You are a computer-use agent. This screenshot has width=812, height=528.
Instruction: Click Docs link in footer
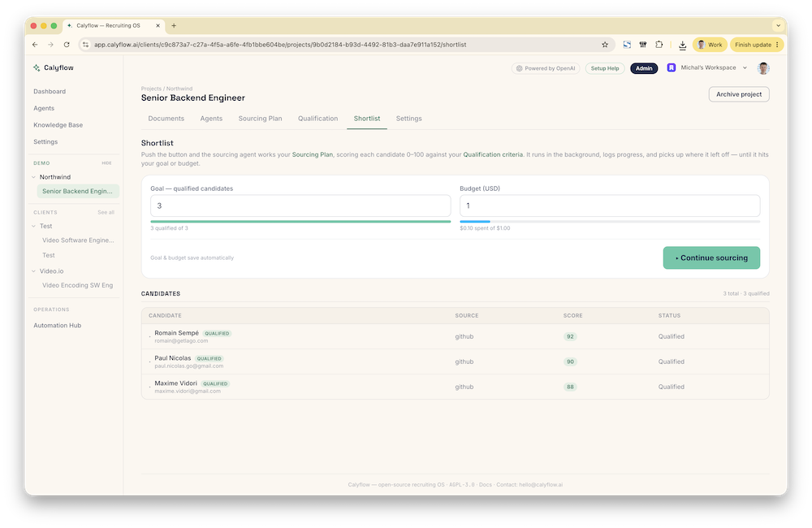coord(486,485)
